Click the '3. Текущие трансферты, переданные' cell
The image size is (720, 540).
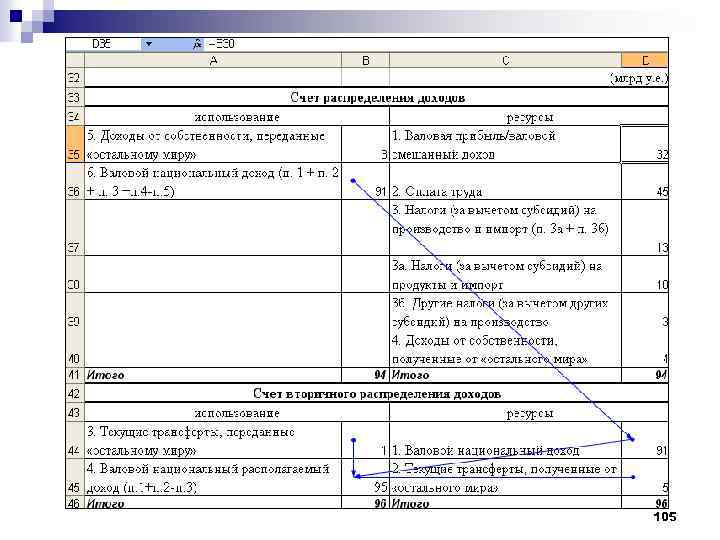coord(213,440)
